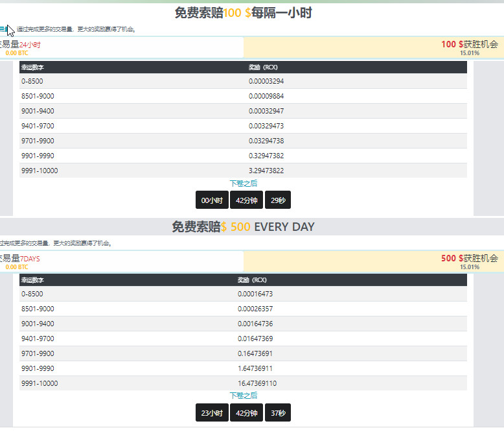Viewport: 504px width, 441px height.
Task: Click the 免费索赔$ 500 EVERY DAY heading
Action: 244,227
